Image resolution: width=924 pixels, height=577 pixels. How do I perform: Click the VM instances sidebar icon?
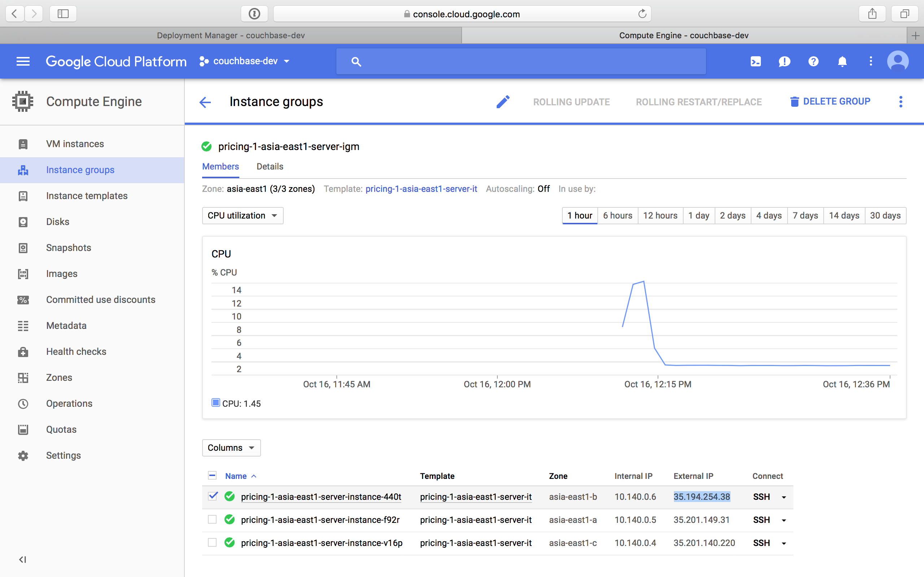(x=23, y=144)
